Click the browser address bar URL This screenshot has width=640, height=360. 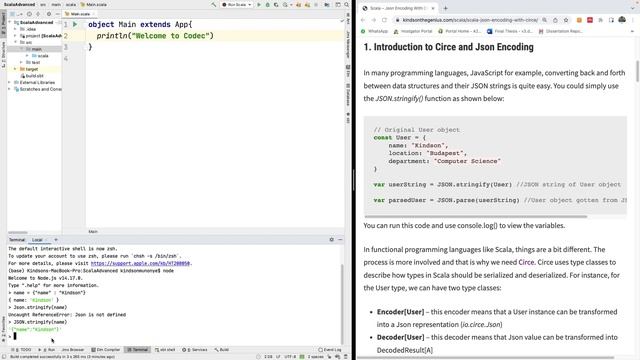(x=470, y=20)
